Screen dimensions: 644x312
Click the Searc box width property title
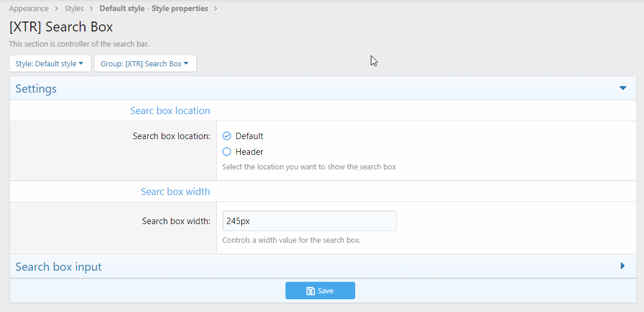[175, 192]
